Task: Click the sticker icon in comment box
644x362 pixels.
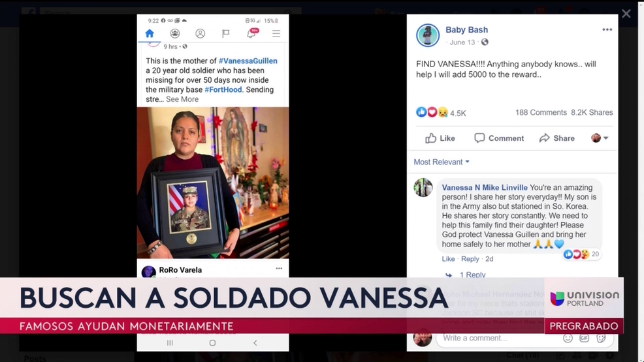Action: coord(601,339)
